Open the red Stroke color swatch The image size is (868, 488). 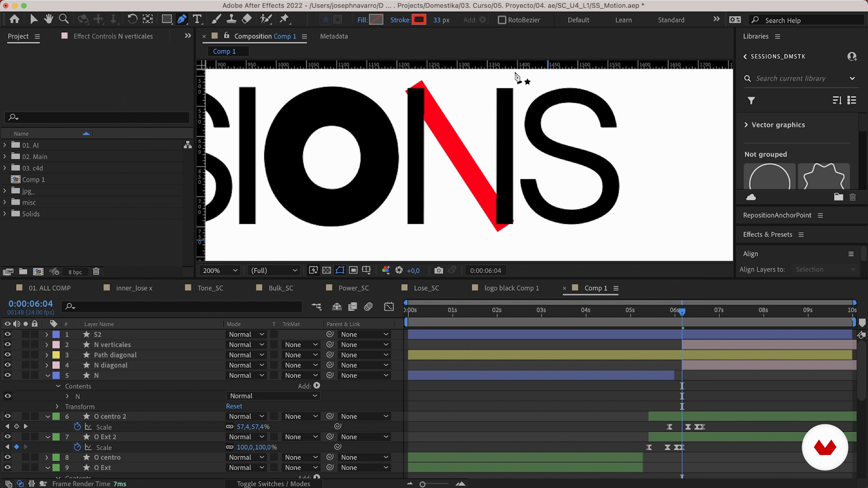pos(419,20)
